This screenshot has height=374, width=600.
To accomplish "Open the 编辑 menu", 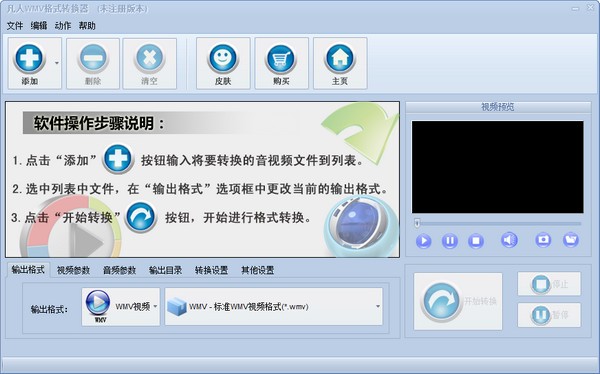I will [39, 26].
